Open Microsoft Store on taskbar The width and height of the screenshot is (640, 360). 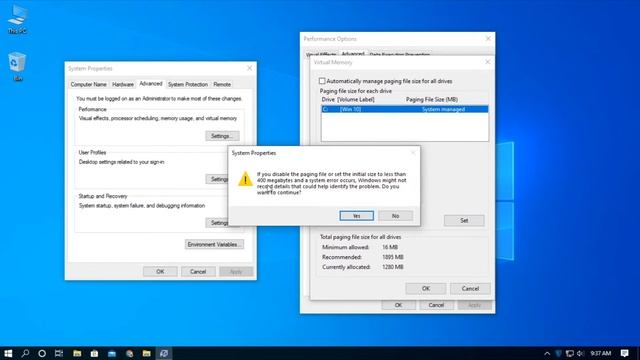coord(94,353)
